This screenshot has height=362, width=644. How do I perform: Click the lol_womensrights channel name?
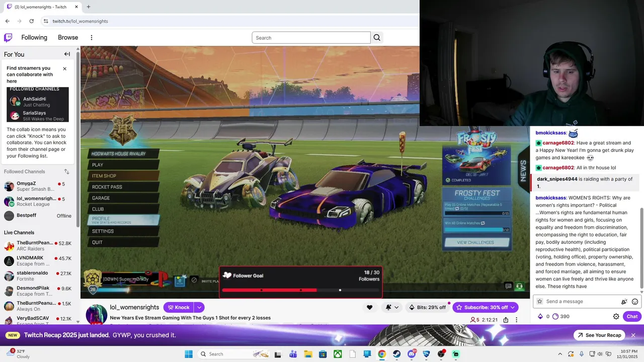tap(134, 307)
